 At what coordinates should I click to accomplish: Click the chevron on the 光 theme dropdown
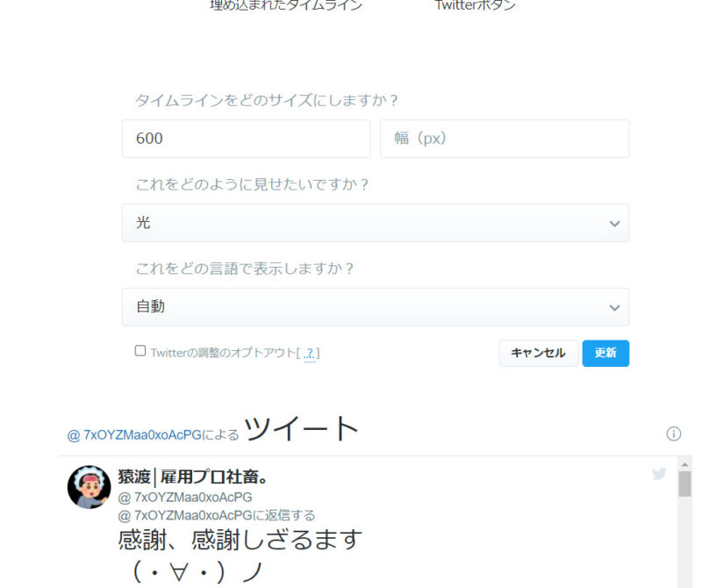(615, 223)
